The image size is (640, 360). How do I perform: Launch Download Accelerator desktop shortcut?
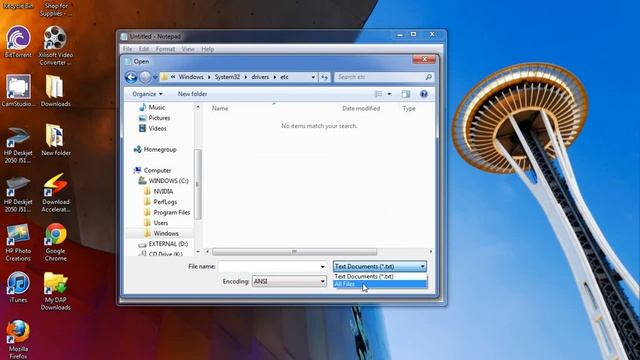coord(56,192)
